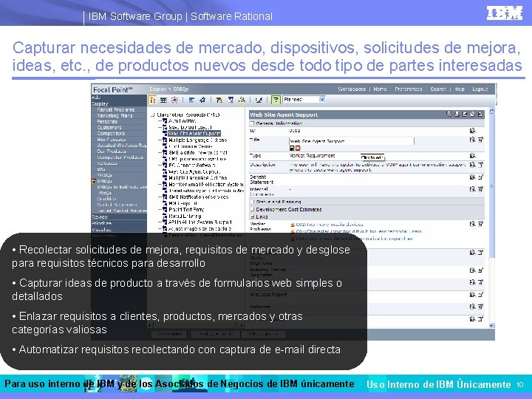Select Marketing Plans in sidebar
The image size is (532, 399).
(115, 116)
